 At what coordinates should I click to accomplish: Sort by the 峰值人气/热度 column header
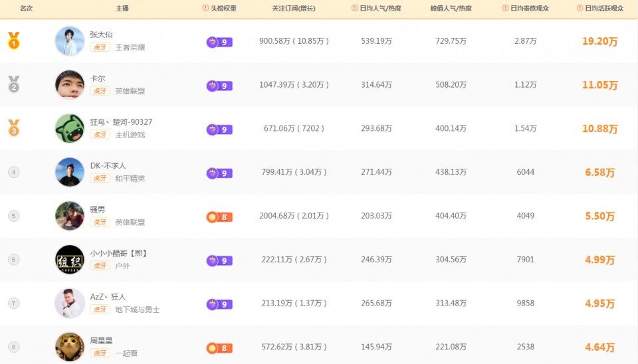(451, 8)
